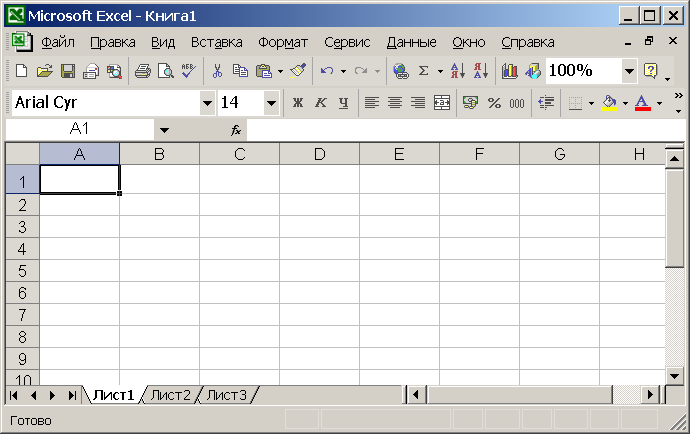Select the row 5 header
This screenshot has height=434, width=690.
(x=22, y=271)
